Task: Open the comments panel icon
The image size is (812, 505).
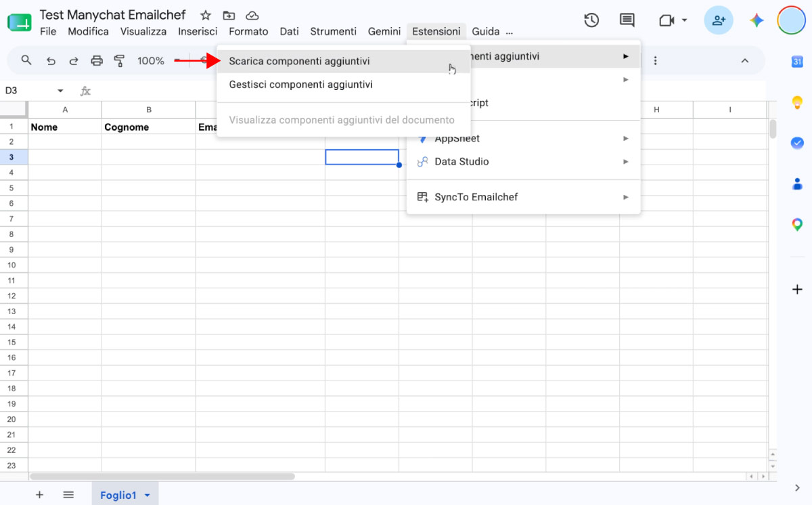Action: tap(627, 20)
